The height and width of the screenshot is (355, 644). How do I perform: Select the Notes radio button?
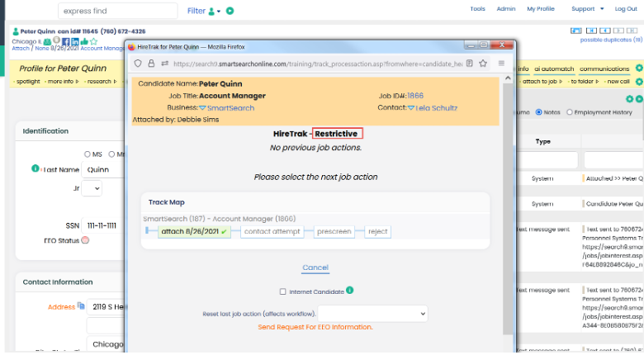coord(539,112)
